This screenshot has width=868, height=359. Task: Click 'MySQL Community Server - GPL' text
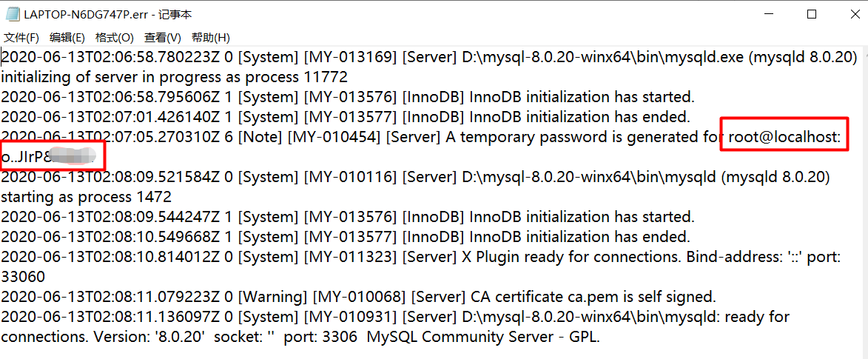click(x=482, y=337)
